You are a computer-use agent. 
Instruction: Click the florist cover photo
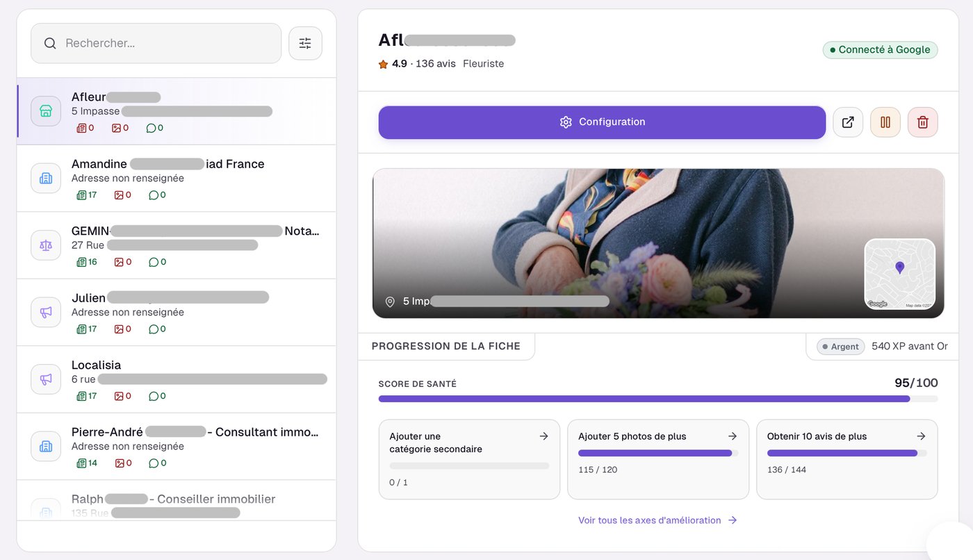(658, 243)
